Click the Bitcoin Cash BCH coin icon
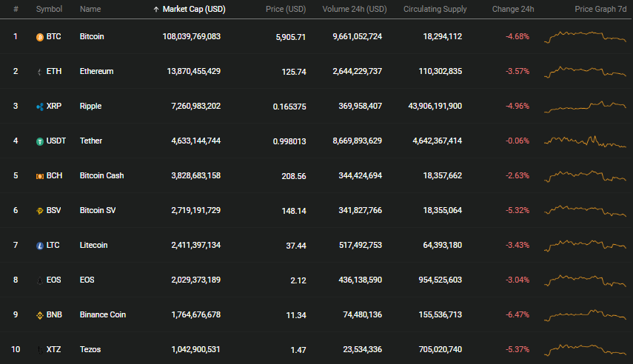The width and height of the screenshot is (633, 364). click(39, 176)
